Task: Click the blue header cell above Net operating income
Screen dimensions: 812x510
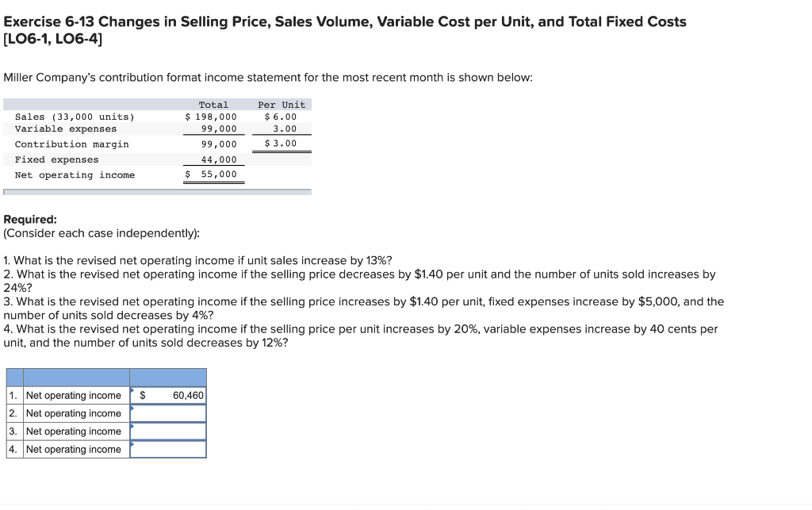Action: pyautogui.click(x=75, y=377)
